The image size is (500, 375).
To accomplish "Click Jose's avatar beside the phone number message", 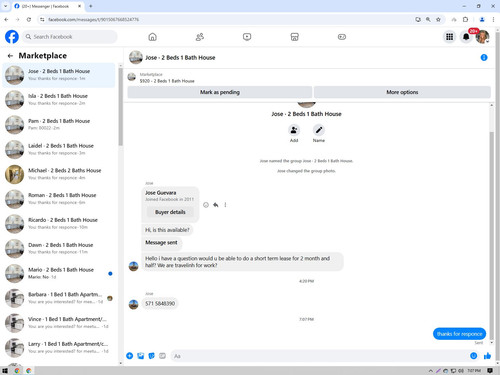I will coord(134,304).
